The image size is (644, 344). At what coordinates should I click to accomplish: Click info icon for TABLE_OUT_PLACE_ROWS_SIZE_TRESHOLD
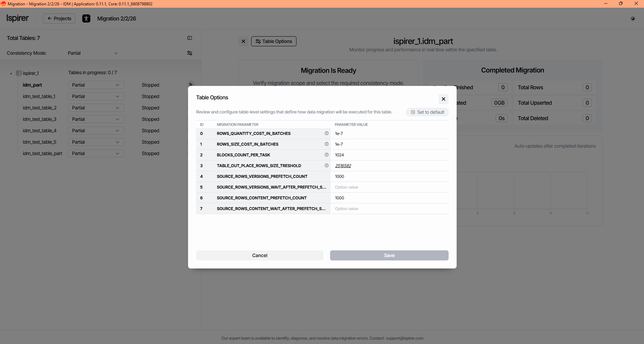point(326,165)
